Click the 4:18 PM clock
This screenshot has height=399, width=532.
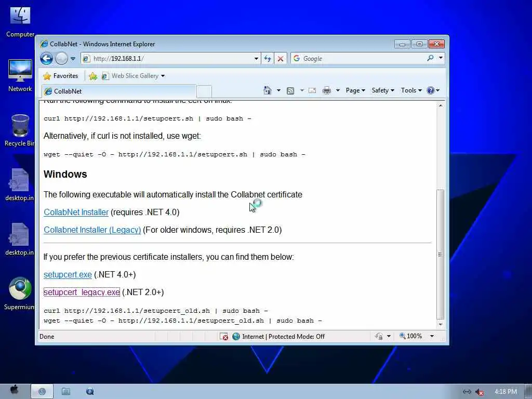(506, 392)
